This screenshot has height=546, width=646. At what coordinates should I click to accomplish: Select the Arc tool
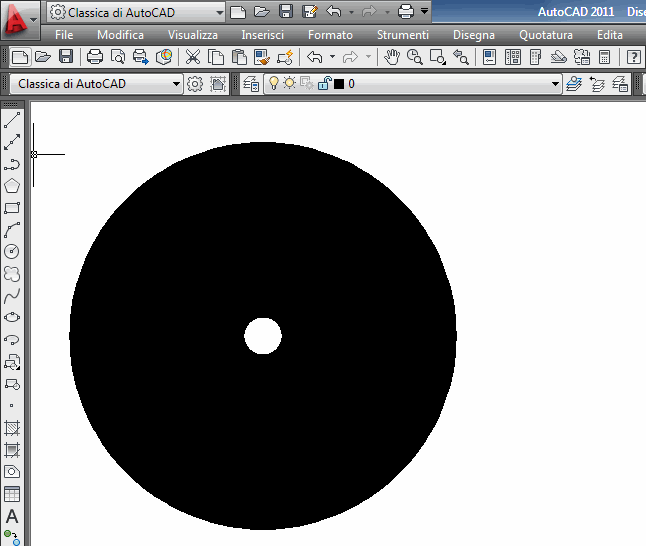[x=12, y=230]
